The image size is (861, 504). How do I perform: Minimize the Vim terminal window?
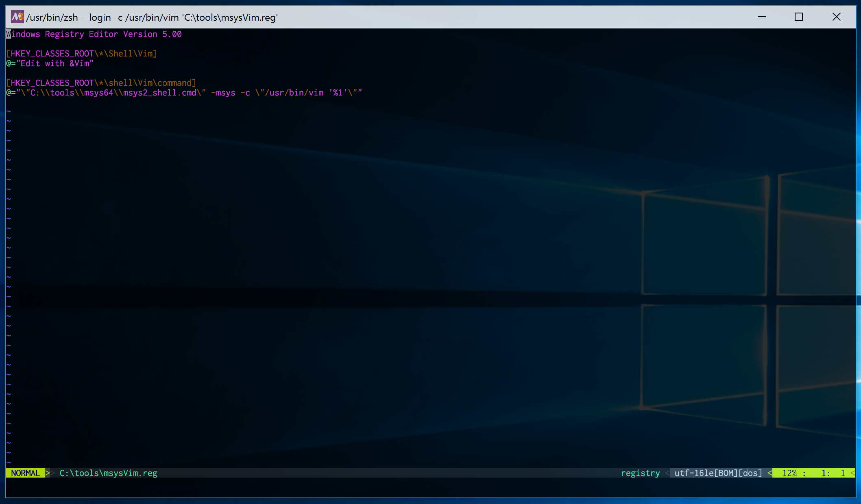[762, 17]
